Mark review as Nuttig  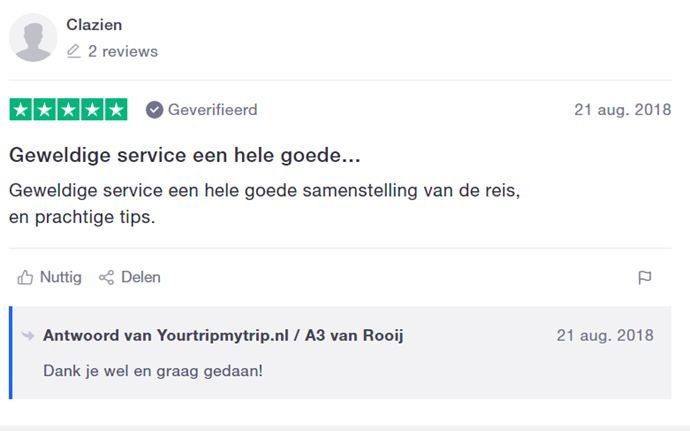49,277
